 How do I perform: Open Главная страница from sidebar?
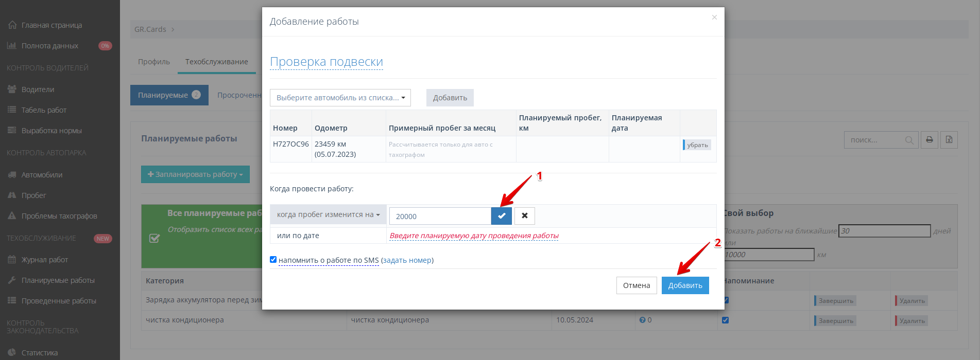pyautogui.click(x=51, y=25)
